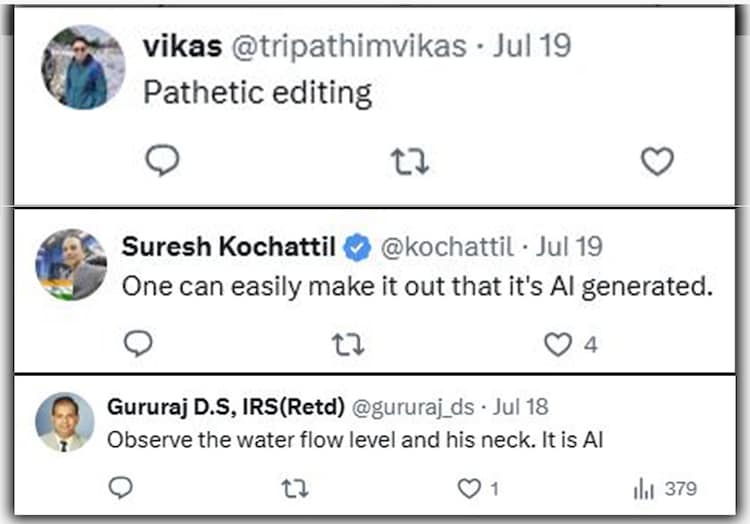The width and height of the screenshot is (750, 524).
Task: Open the @gururaj_ds handle link
Action: tap(411, 408)
